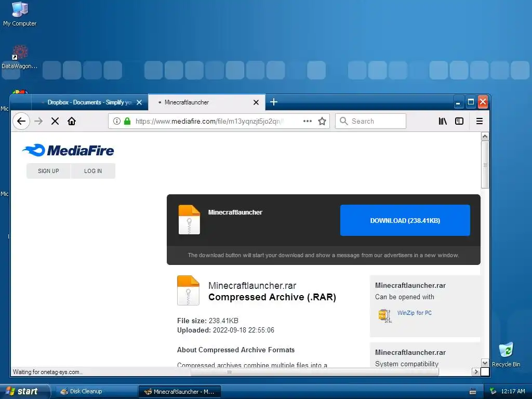
Task: Maximize the browser window
Action: click(471, 102)
